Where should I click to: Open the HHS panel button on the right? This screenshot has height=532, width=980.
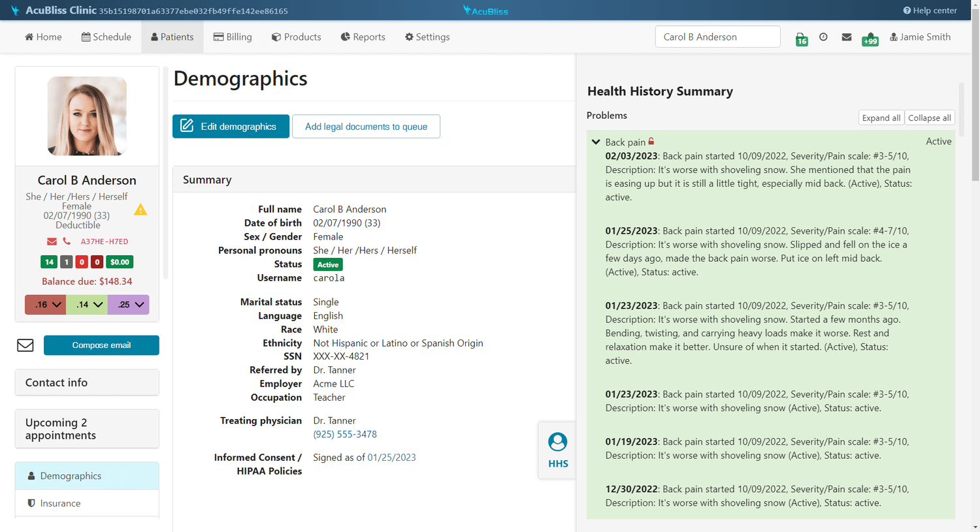tap(557, 450)
